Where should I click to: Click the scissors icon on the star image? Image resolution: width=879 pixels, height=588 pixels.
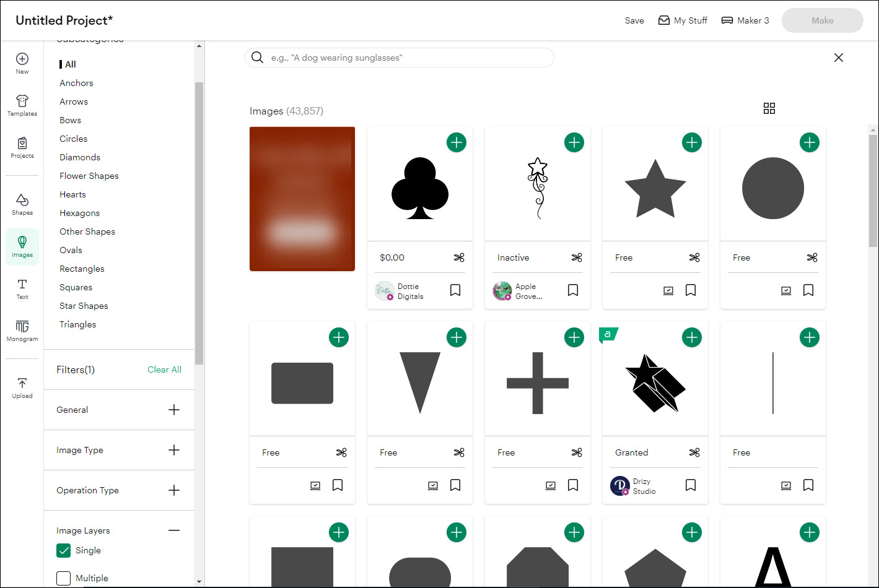694,257
